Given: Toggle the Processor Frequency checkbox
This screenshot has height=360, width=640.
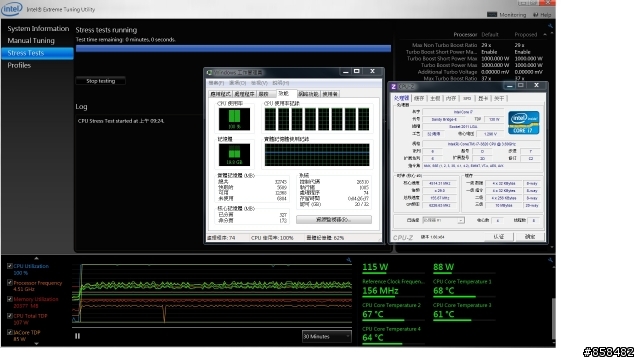Looking at the screenshot, I should 9,282.
